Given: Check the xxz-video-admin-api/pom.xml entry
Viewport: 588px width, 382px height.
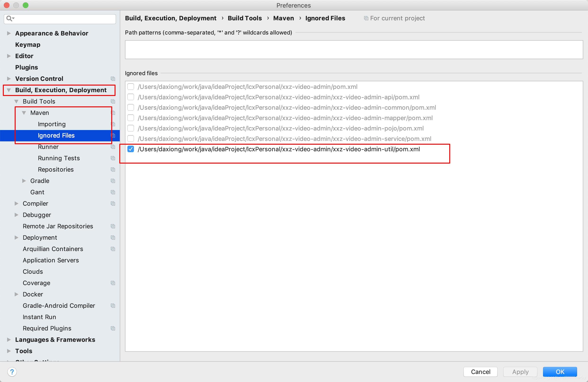Looking at the screenshot, I should [131, 97].
